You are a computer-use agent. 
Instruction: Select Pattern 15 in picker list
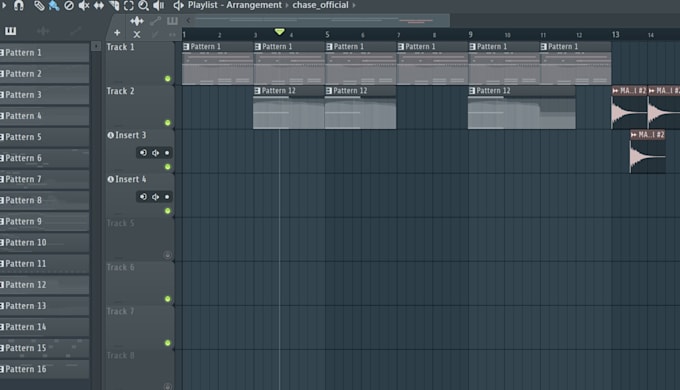tap(45, 348)
